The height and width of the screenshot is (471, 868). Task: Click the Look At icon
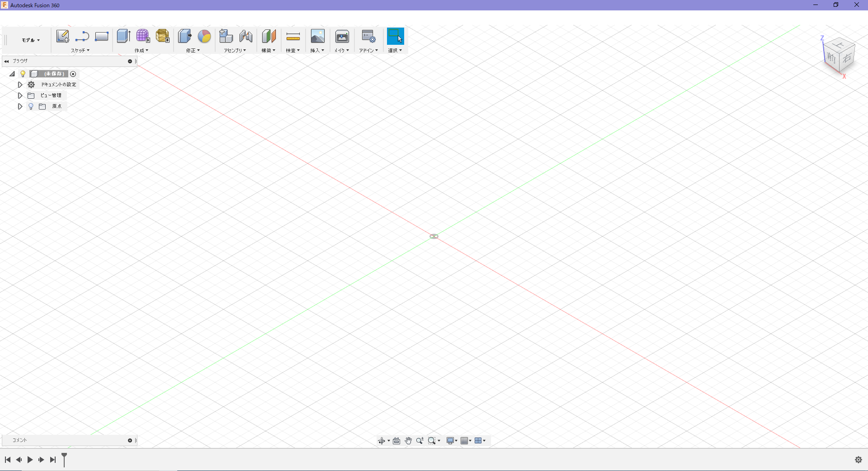pyautogui.click(x=396, y=441)
